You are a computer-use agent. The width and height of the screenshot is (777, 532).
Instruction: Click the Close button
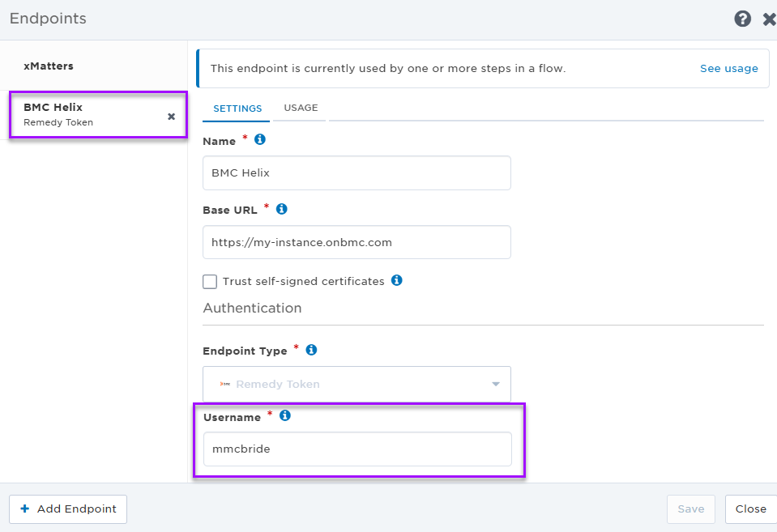[x=751, y=509]
